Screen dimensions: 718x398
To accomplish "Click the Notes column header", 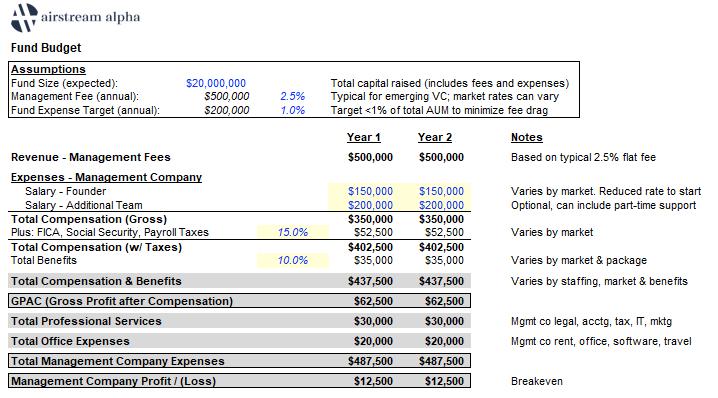I will [x=527, y=137].
